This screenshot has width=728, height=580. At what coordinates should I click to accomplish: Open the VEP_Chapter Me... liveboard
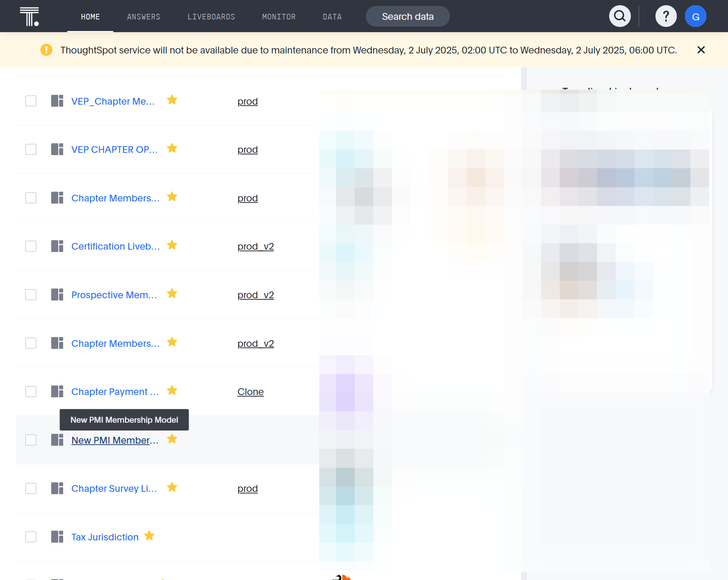[113, 101]
